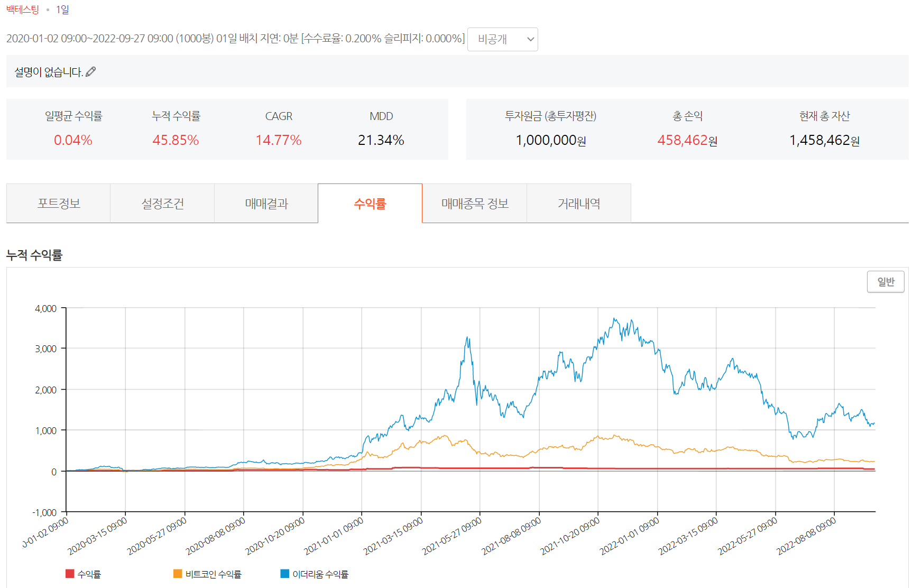Click the 이더리움 수익률 legend label
Screen dimensions: 913x588
coord(320,574)
